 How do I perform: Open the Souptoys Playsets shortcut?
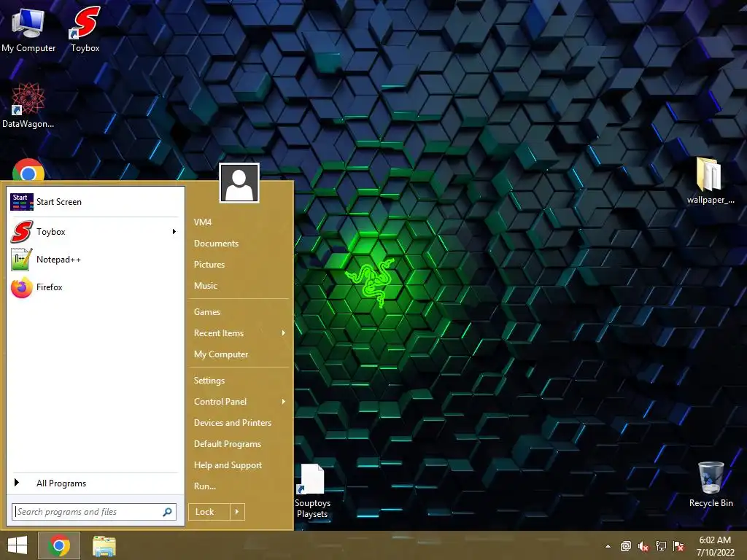click(x=312, y=491)
